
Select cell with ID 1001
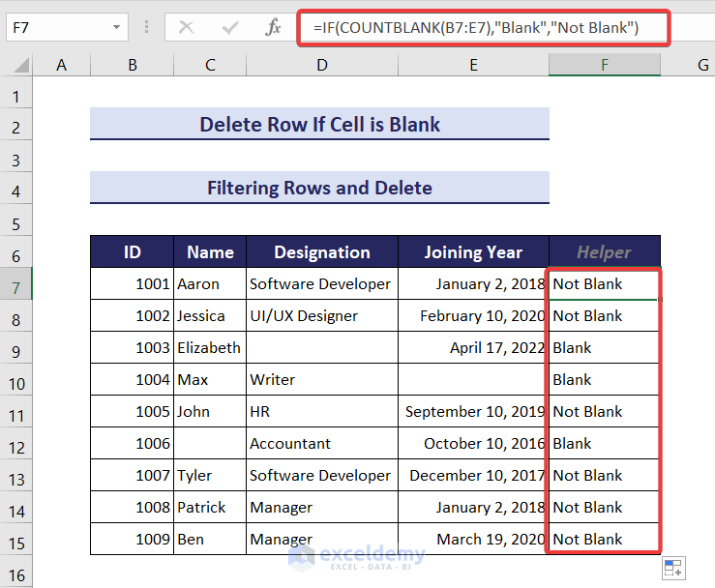[133, 283]
